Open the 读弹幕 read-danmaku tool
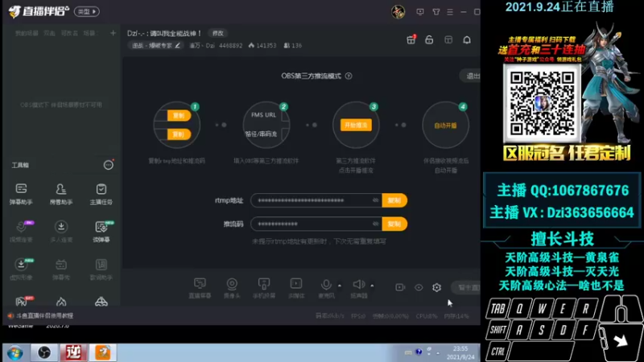This screenshot has height=362, width=644. [101, 232]
